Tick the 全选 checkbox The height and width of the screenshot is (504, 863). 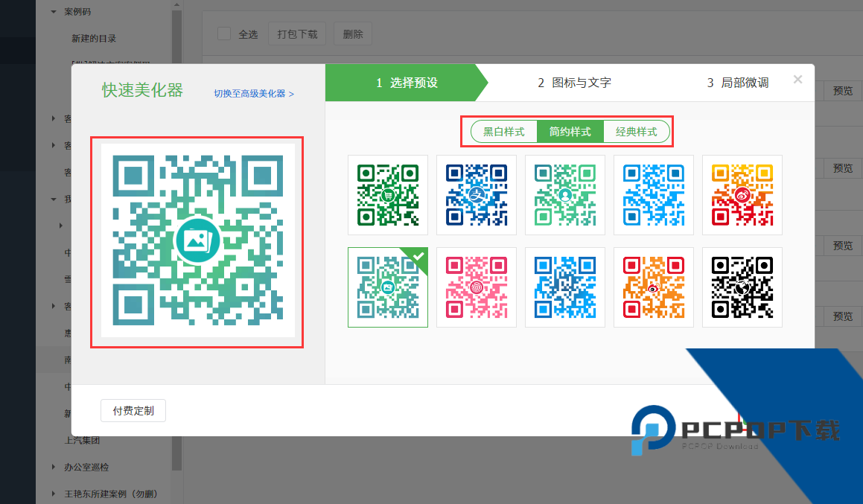coord(224,34)
